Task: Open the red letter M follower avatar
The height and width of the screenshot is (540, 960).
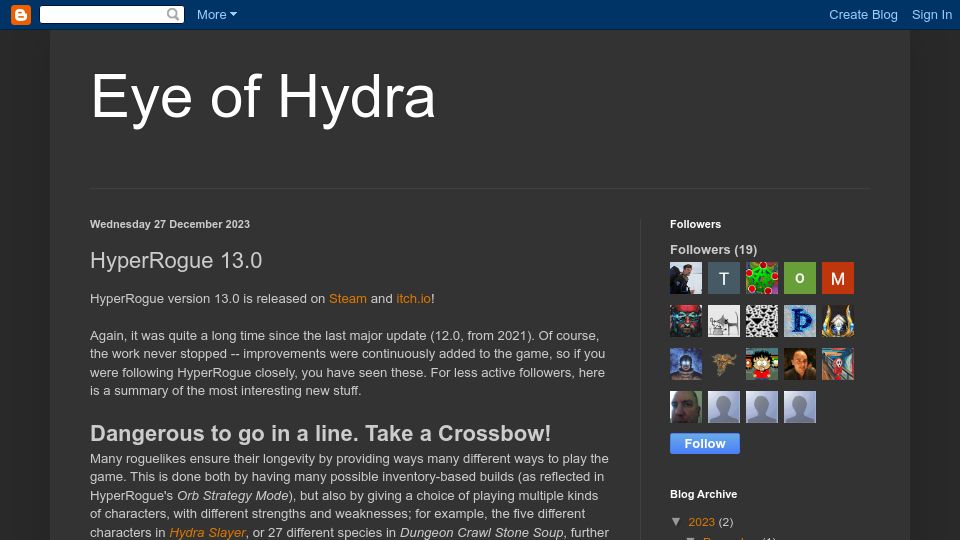Action: point(838,278)
